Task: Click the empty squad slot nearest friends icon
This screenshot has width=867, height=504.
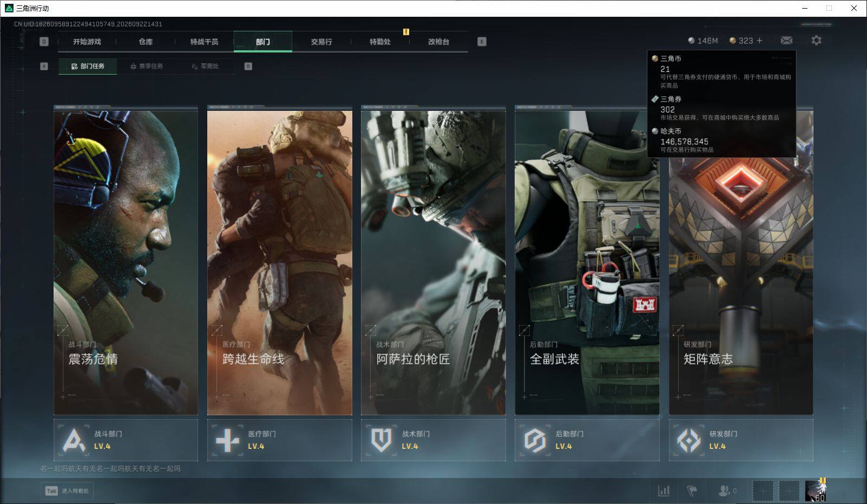Action: tap(763, 491)
